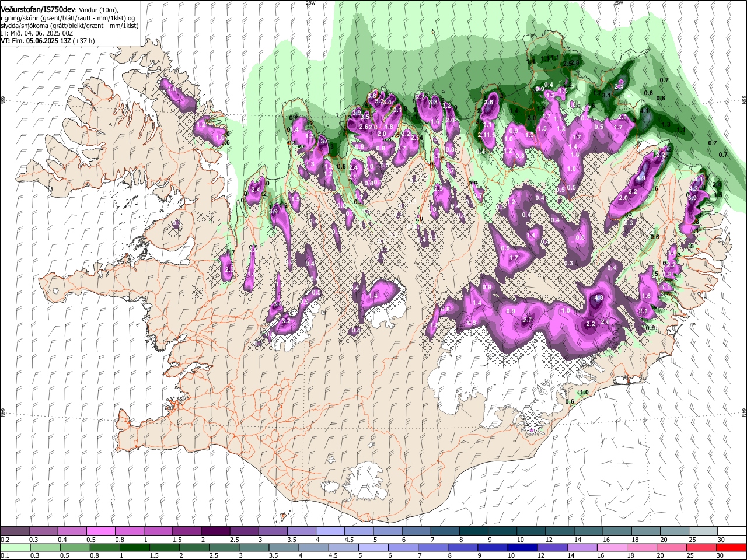747x560 pixels.
Task: Select the 'IT: Mið. 04. 06. 2025 00Z' line
Action: [x=36, y=33]
